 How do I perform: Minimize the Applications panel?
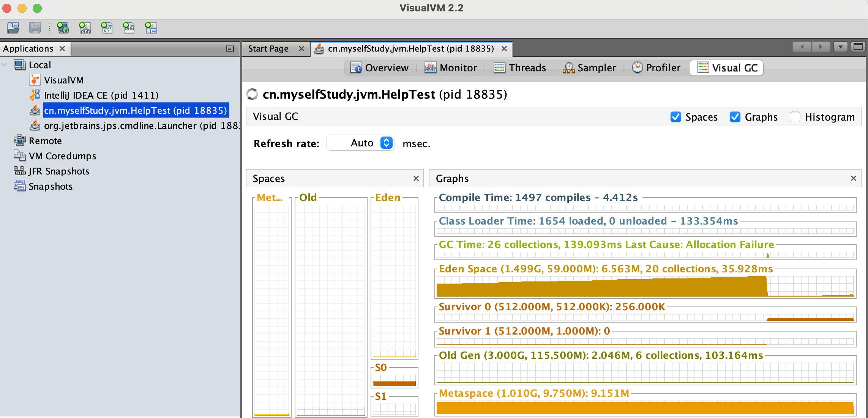[x=230, y=49]
